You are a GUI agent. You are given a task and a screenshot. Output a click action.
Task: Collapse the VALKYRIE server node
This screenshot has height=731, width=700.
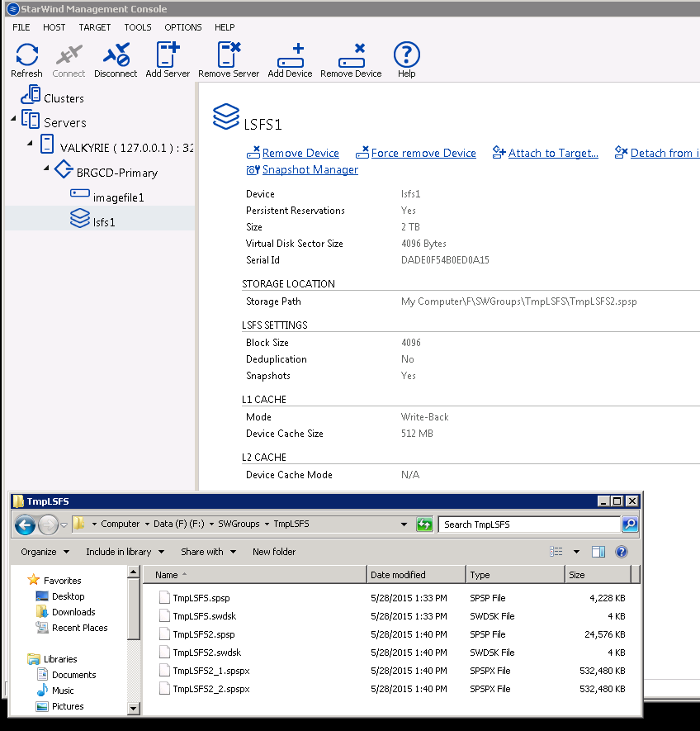tap(31, 144)
